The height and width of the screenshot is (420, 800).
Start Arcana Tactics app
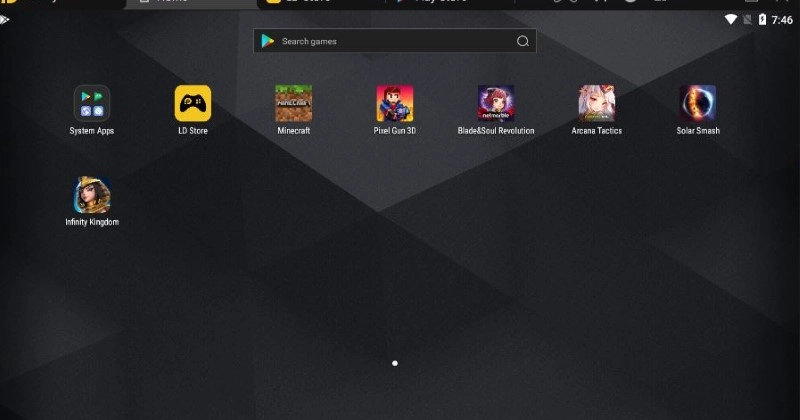point(596,103)
